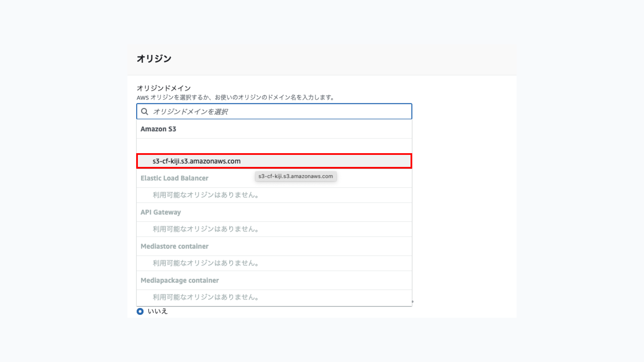
Task: Click no-origin message under API Gateway
Action: (x=206, y=229)
